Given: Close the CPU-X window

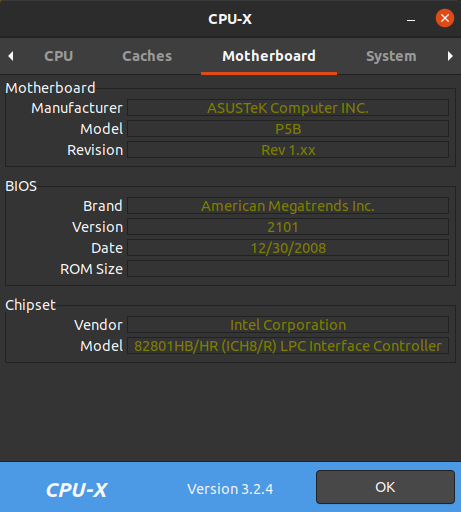Looking at the screenshot, I should click(445, 18).
